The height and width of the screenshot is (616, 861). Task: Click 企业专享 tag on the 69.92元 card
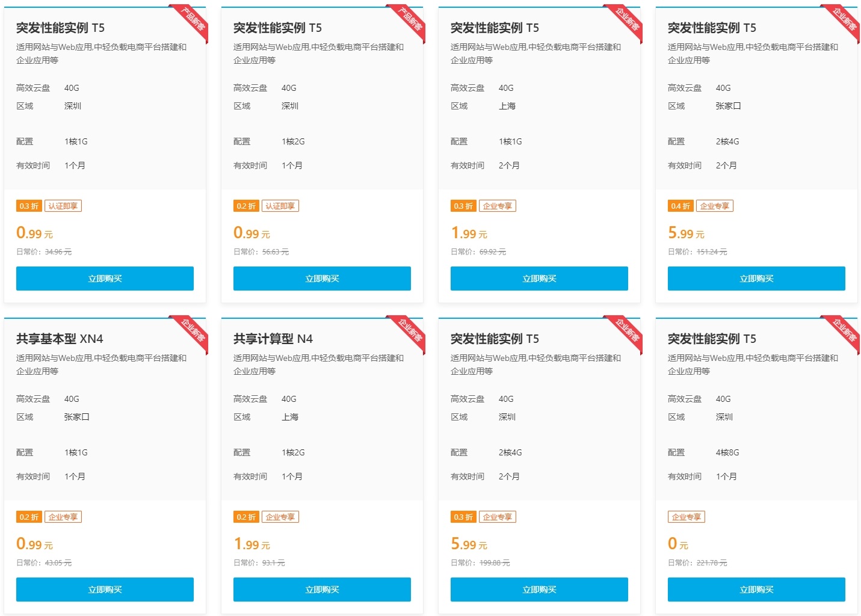[x=498, y=206]
